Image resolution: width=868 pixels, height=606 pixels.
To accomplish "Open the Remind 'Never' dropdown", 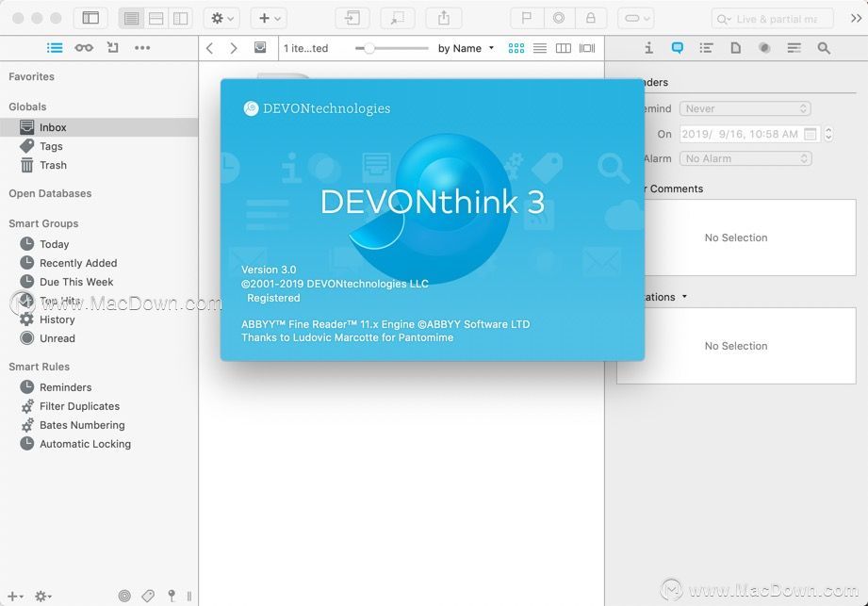I will coord(745,108).
